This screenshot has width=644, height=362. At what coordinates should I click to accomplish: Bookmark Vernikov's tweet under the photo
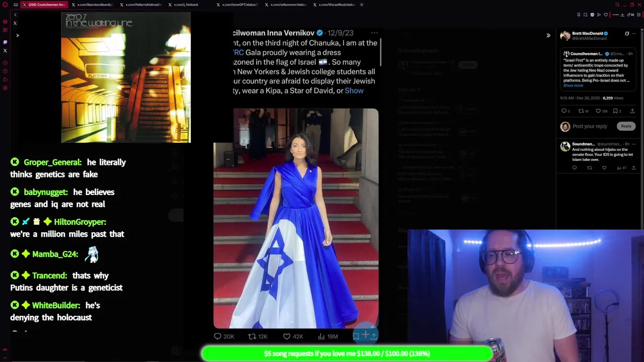tap(356, 336)
